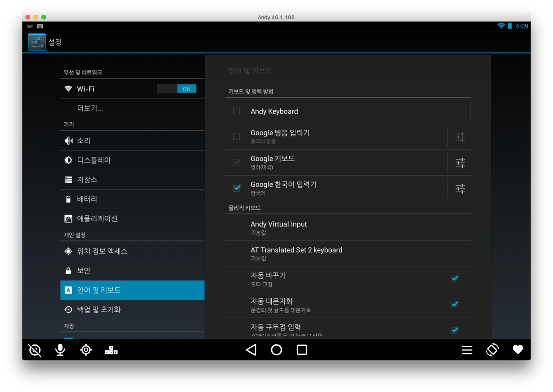Select 배터리 in the settings list
This screenshot has height=392, width=553.
pos(132,199)
